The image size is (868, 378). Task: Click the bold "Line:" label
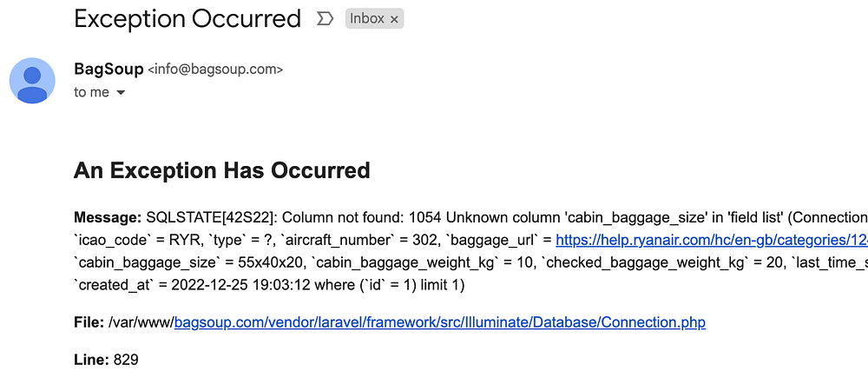point(91,359)
